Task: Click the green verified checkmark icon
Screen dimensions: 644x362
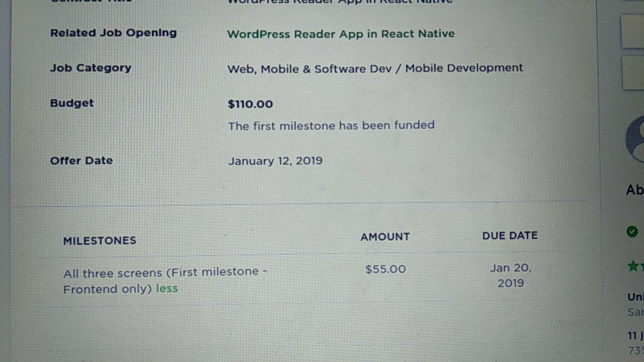Action: click(x=632, y=231)
